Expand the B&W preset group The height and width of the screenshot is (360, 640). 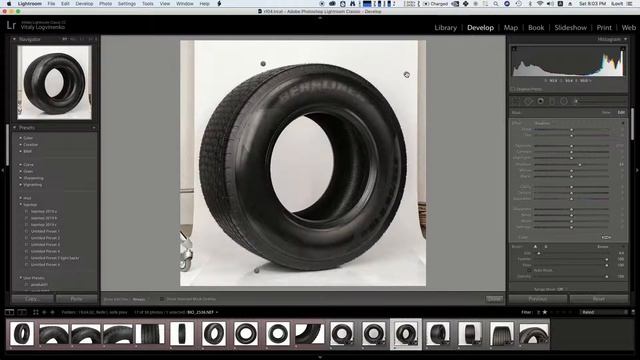pos(20,151)
